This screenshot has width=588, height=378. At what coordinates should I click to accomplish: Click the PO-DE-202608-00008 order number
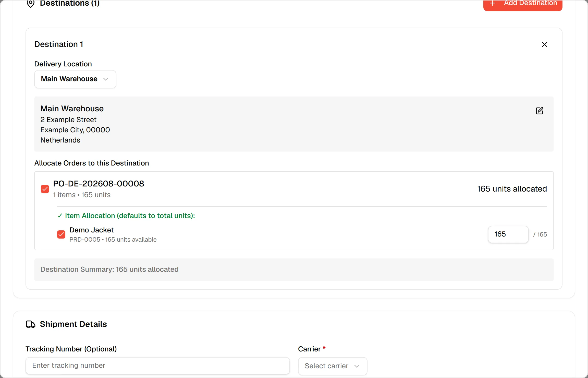[x=99, y=183]
